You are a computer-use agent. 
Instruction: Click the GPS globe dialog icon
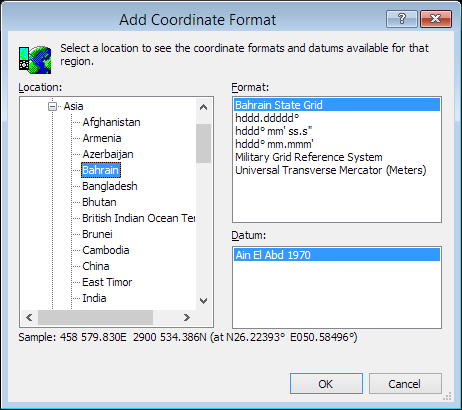coord(35,60)
